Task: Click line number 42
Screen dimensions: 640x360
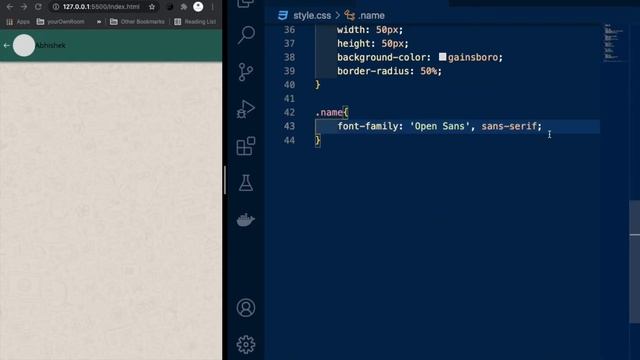Action: pyautogui.click(x=289, y=112)
